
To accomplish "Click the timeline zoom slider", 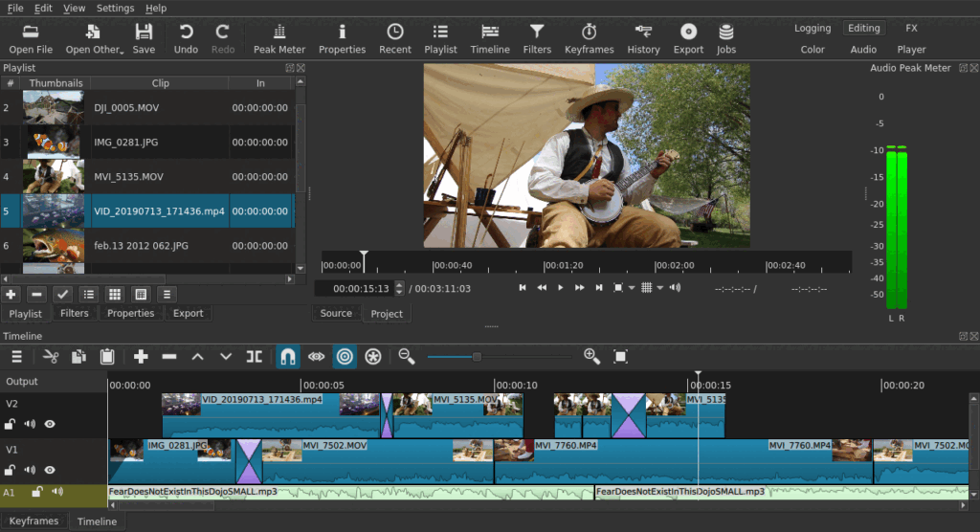I will (x=477, y=357).
